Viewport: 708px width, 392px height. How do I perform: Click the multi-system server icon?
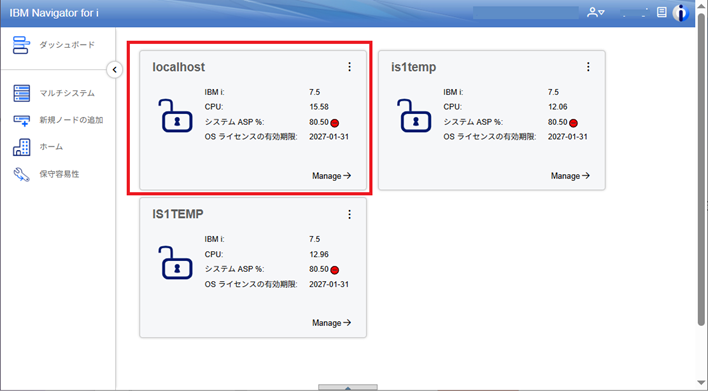pyautogui.click(x=21, y=93)
